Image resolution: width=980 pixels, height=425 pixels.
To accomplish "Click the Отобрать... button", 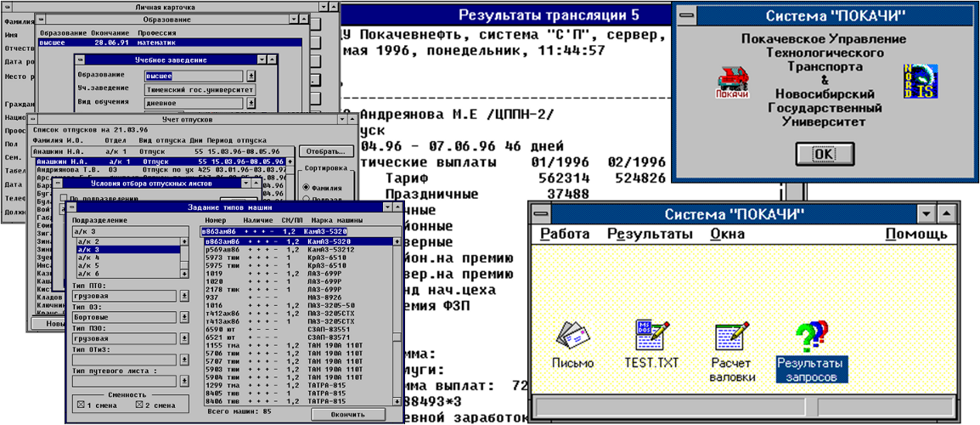I will (326, 151).
